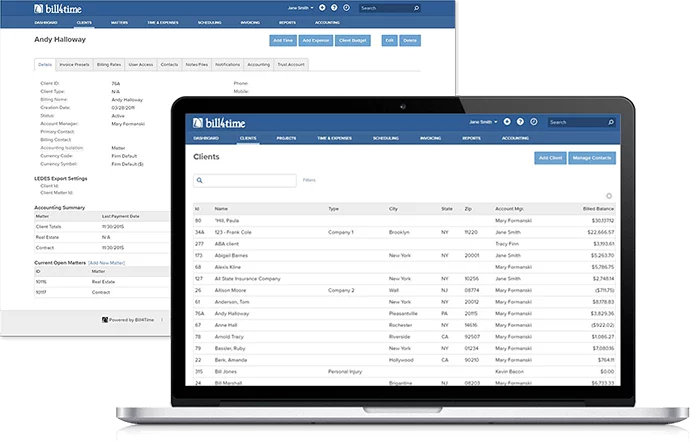Switch to the Billing Rates tab
This screenshot has width=700, height=441.
[x=109, y=65]
